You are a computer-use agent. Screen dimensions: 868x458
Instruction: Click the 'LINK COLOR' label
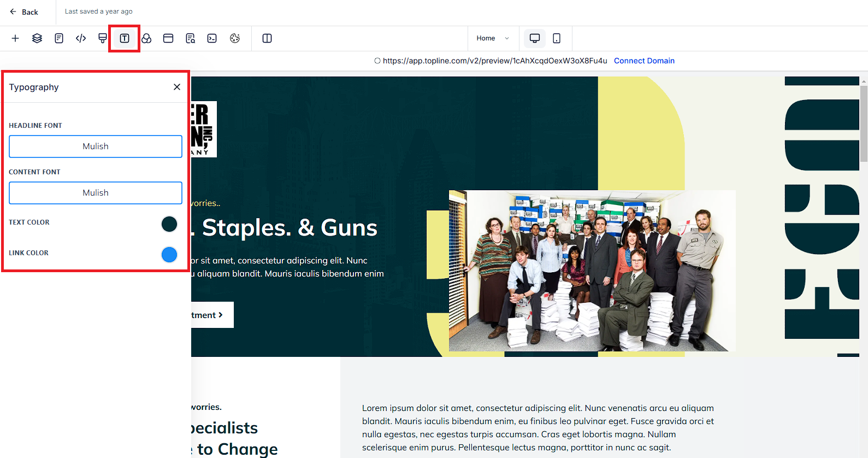tap(28, 253)
